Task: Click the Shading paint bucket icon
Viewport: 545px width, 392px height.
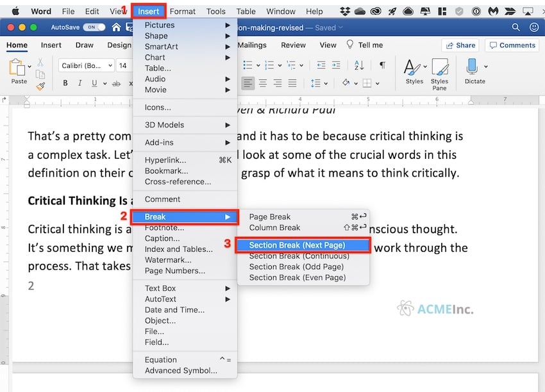Action: point(346,83)
